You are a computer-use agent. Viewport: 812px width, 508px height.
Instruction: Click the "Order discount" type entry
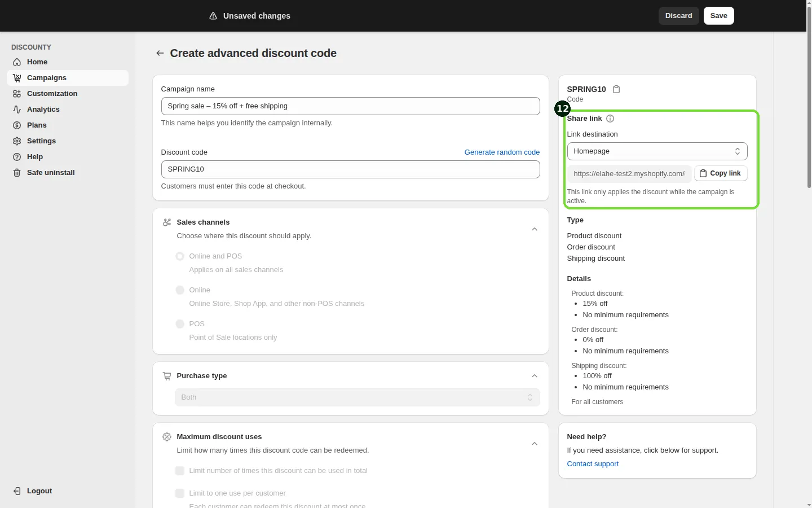[591, 247]
